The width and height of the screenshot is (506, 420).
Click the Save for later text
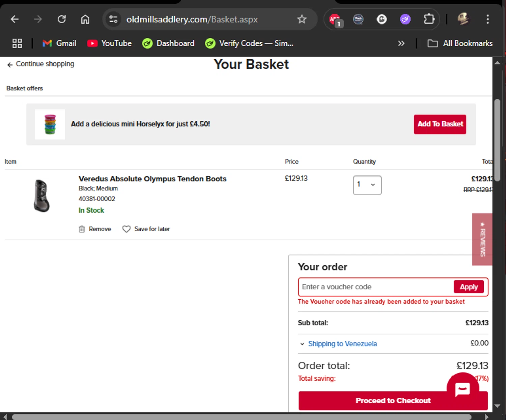(152, 229)
